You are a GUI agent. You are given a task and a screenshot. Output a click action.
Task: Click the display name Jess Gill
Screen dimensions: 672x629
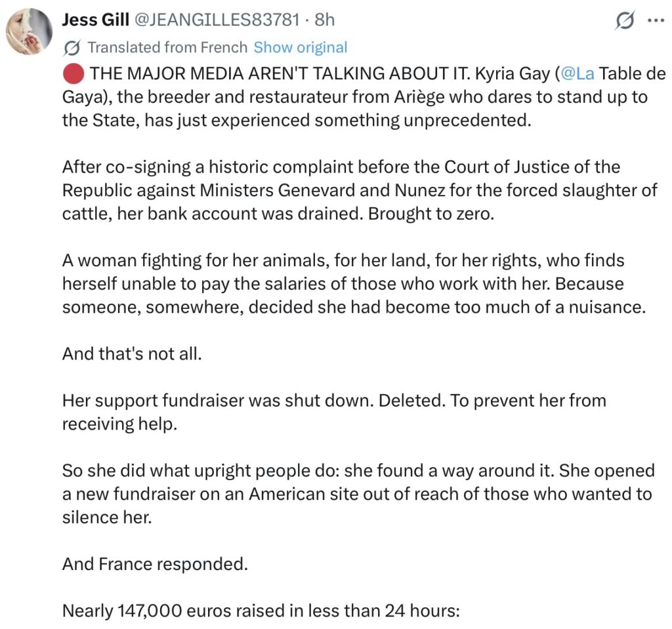coord(95,20)
